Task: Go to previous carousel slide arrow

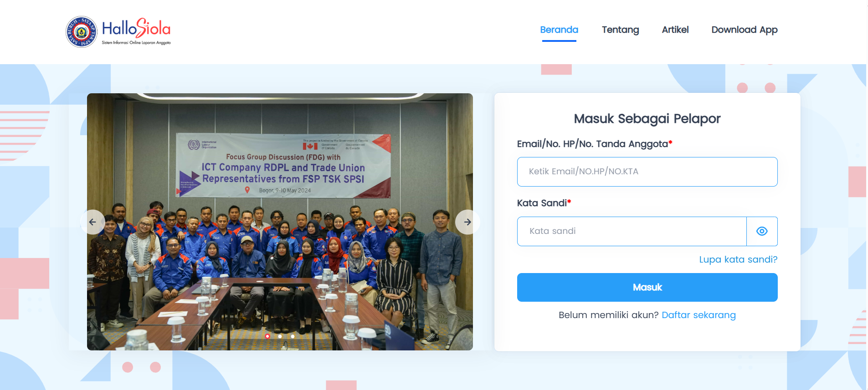Action: (92, 222)
